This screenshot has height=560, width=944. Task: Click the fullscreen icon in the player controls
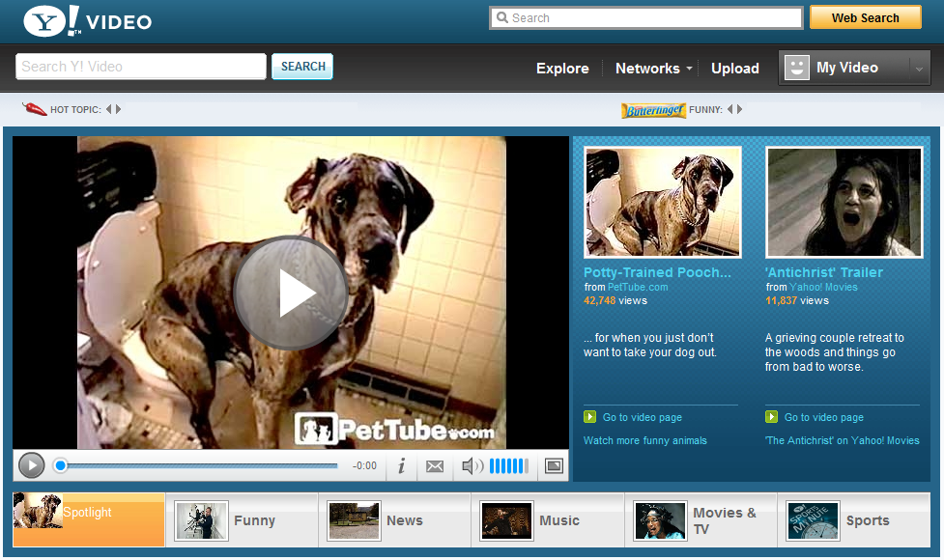(554, 465)
